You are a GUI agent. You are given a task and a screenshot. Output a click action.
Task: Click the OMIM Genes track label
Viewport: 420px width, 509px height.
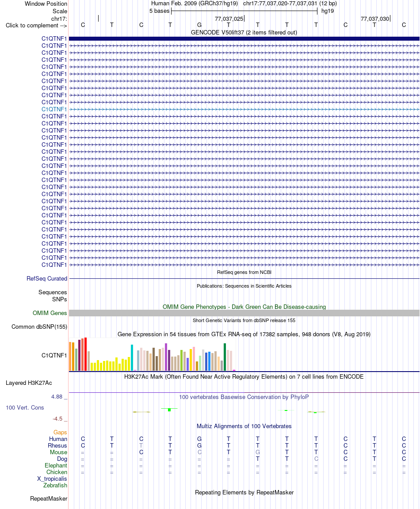tap(50, 313)
